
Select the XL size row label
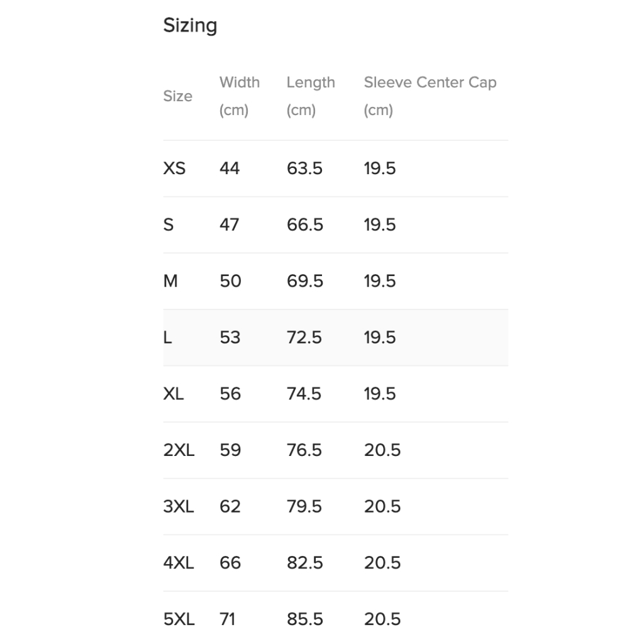[x=174, y=394]
